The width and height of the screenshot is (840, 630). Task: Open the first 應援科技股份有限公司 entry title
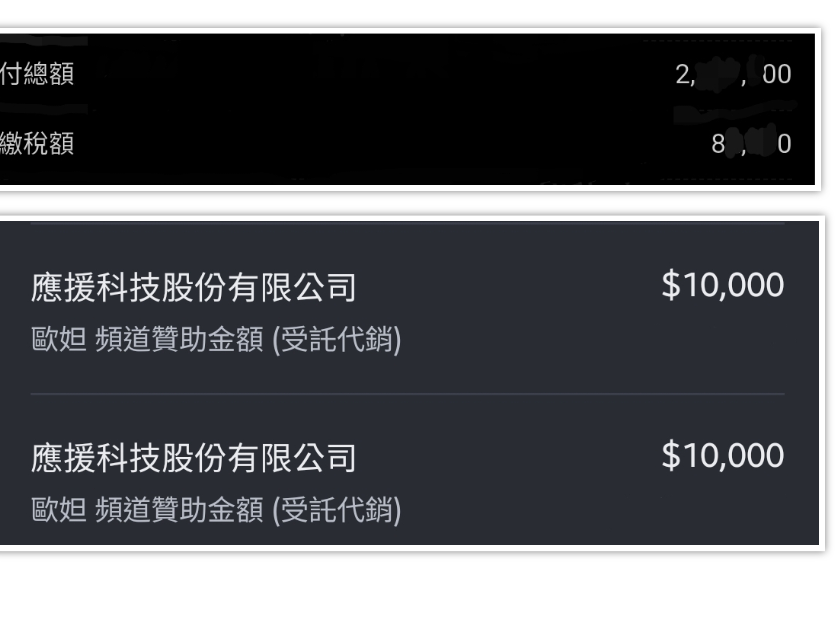click(x=193, y=288)
